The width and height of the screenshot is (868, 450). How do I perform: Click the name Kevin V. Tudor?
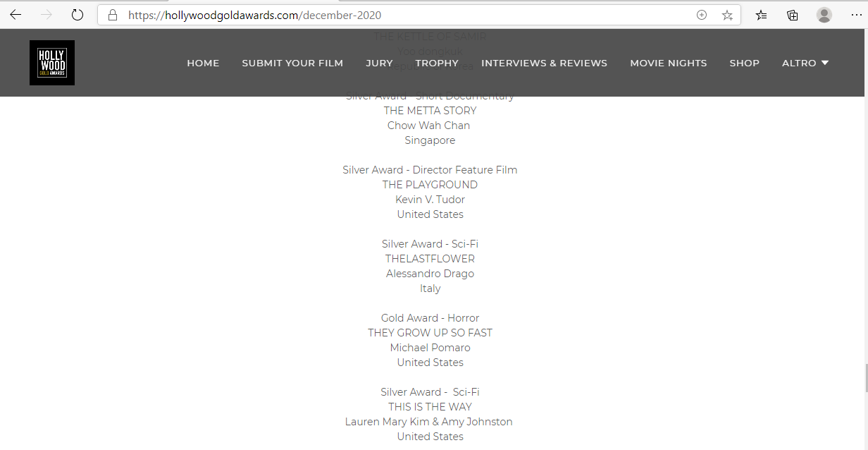click(x=430, y=200)
